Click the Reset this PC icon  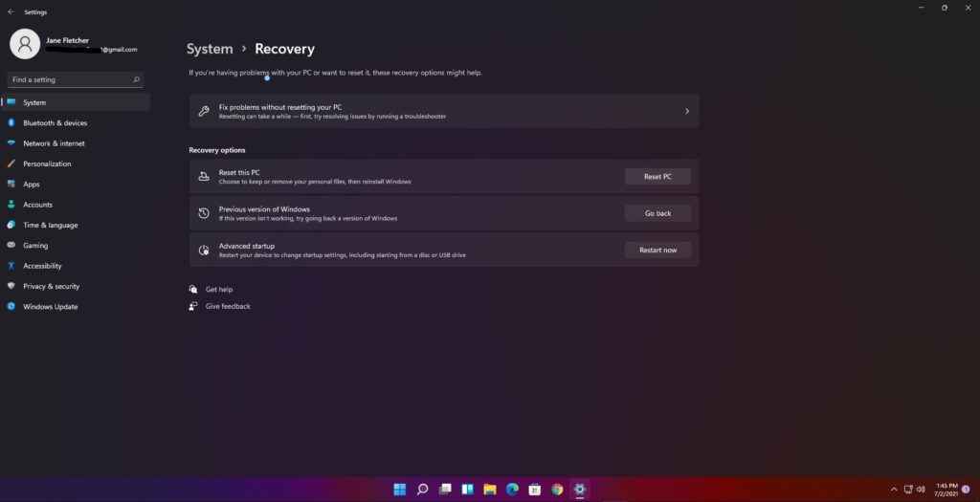click(204, 177)
